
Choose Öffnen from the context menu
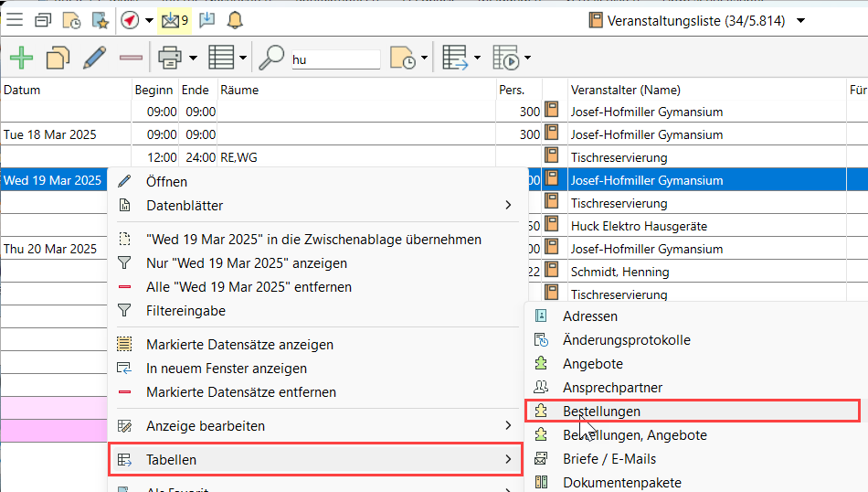(x=166, y=182)
